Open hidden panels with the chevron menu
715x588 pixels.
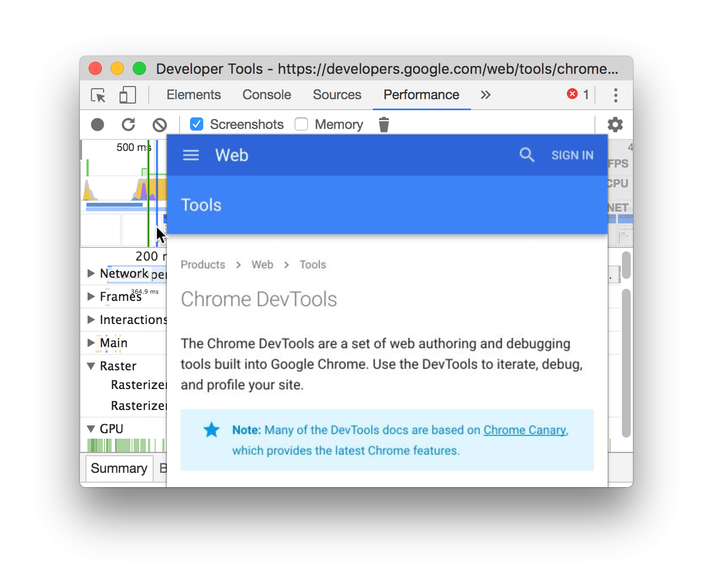(485, 95)
